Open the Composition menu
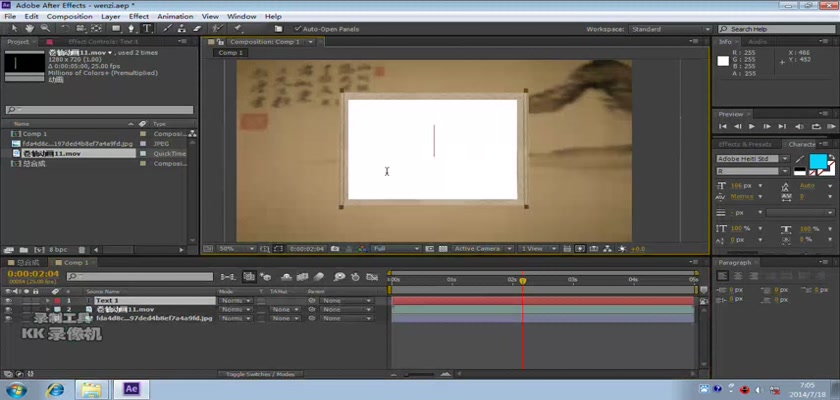The image size is (840, 400). [70, 17]
